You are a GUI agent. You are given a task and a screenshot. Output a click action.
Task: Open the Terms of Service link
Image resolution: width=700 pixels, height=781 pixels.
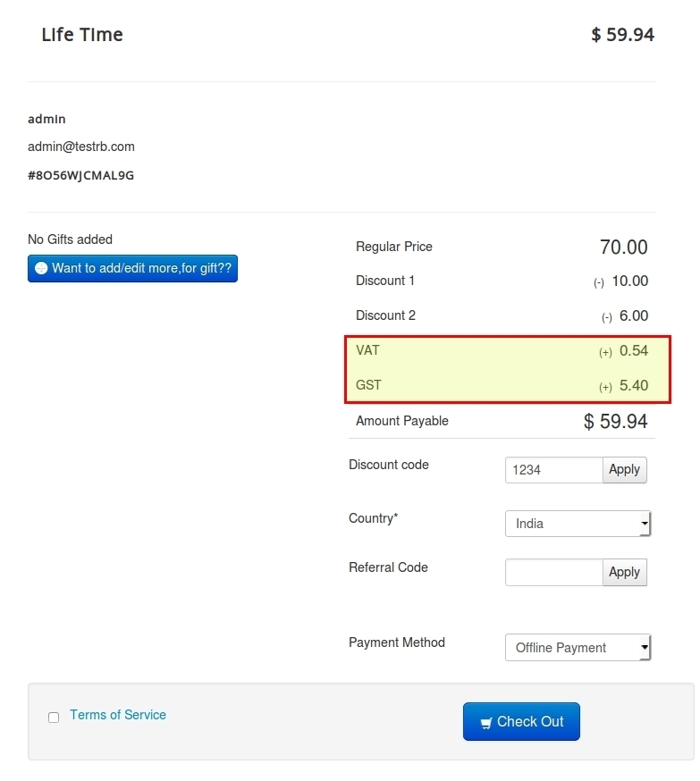click(118, 715)
